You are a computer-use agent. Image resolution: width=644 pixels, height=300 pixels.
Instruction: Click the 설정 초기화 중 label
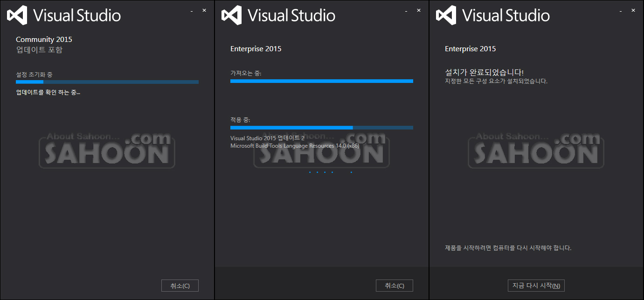click(35, 75)
